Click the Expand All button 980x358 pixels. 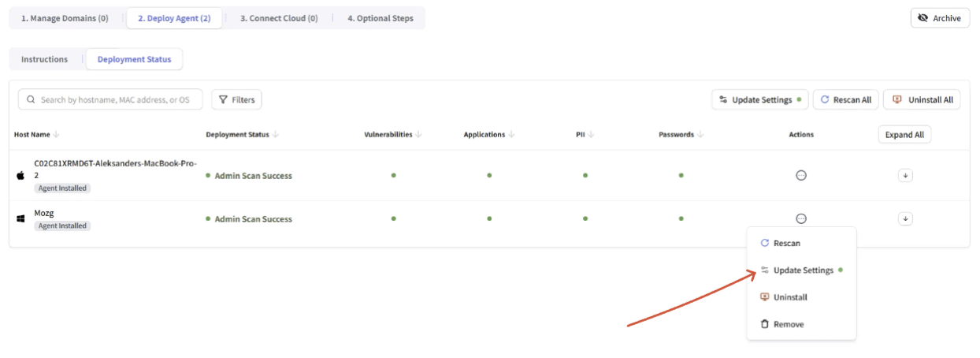(904, 135)
